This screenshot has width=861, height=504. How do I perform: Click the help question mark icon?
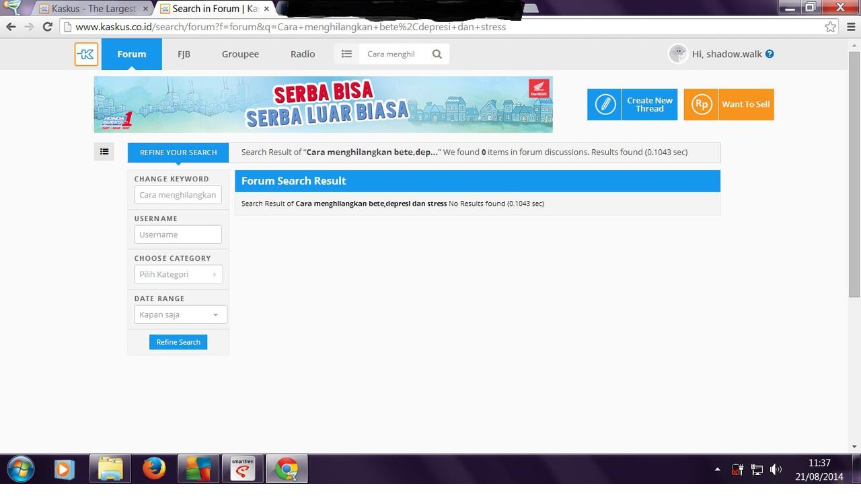coord(770,54)
